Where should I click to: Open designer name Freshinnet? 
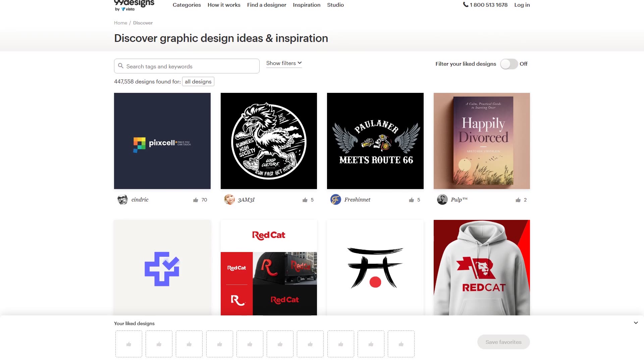[357, 199]
